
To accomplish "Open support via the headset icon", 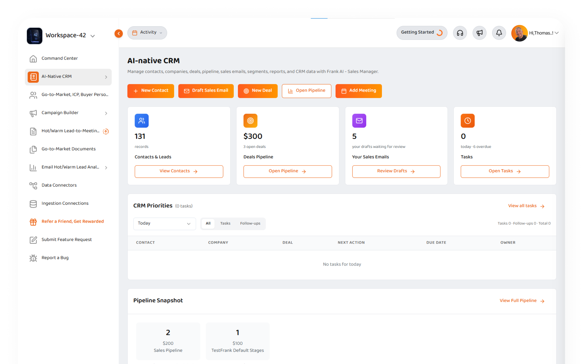I will (x=460, y=33).
